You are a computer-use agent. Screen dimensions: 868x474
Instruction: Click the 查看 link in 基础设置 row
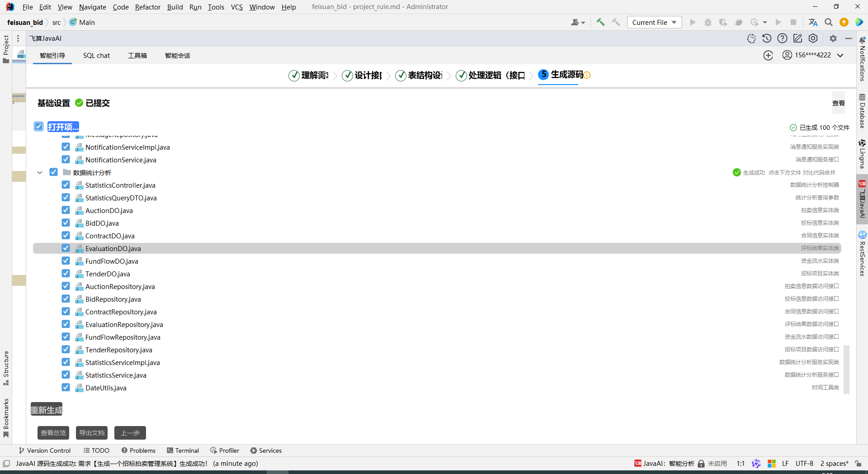[x=839, y=103]
